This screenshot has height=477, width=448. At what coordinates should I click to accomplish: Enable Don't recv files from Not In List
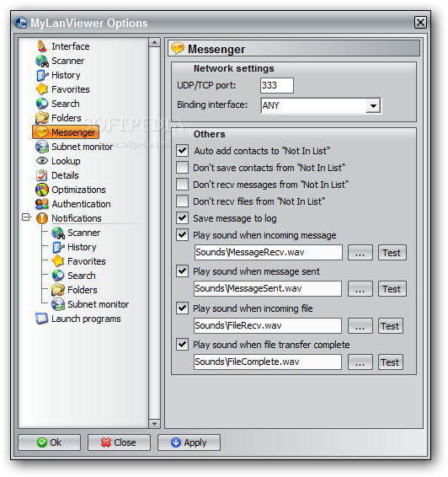click(183, 201)
